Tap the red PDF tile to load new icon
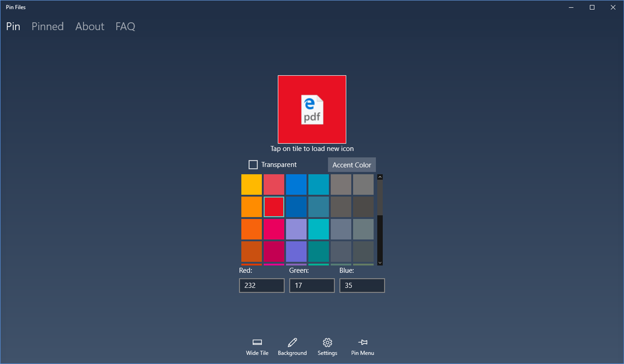 point(312,109)
